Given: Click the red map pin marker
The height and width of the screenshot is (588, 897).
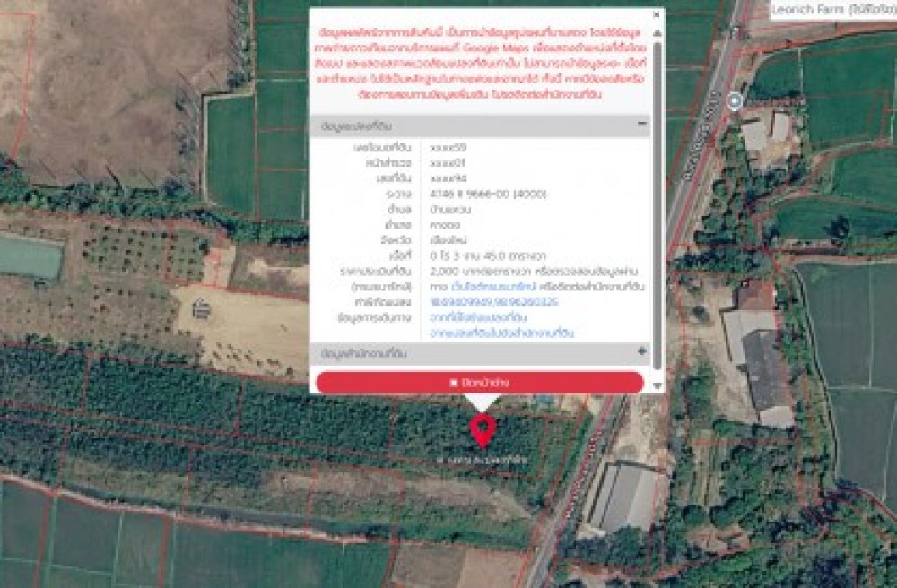Looking at the screenshot, I should pos(483,431).
